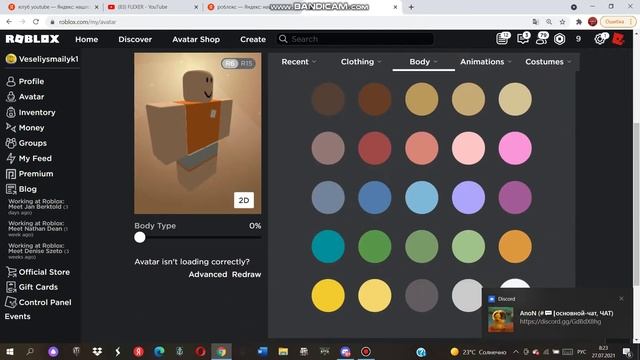Open Microsoft Edge from the taskbar
Screen dimensions: 640x360
point(159,351)
